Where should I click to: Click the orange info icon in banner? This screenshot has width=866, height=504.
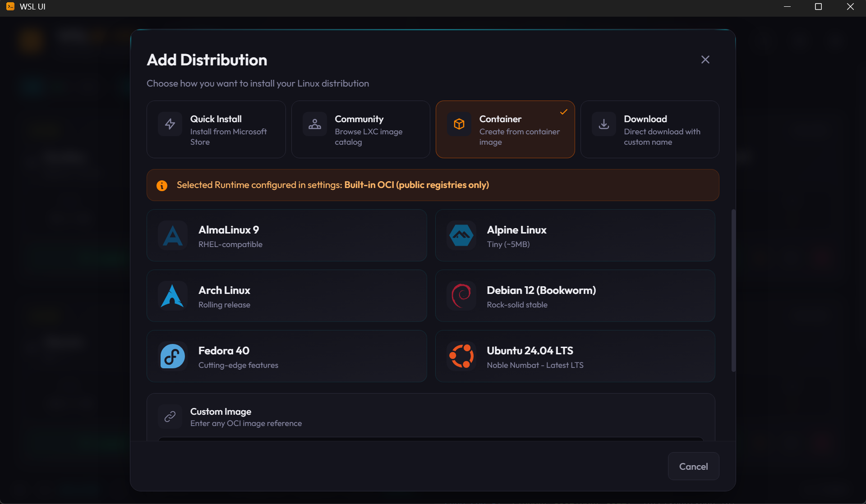tap(162, 185)
